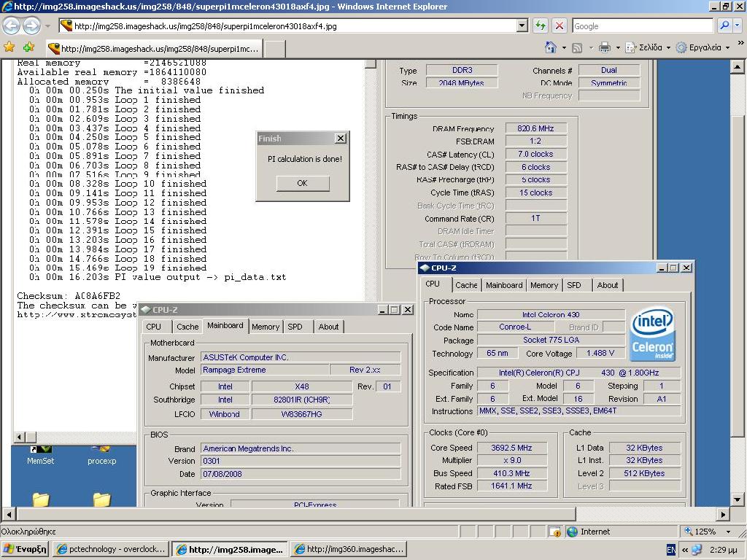
Task: Click the Rampage Extreme model field
Action: point(264,370)
